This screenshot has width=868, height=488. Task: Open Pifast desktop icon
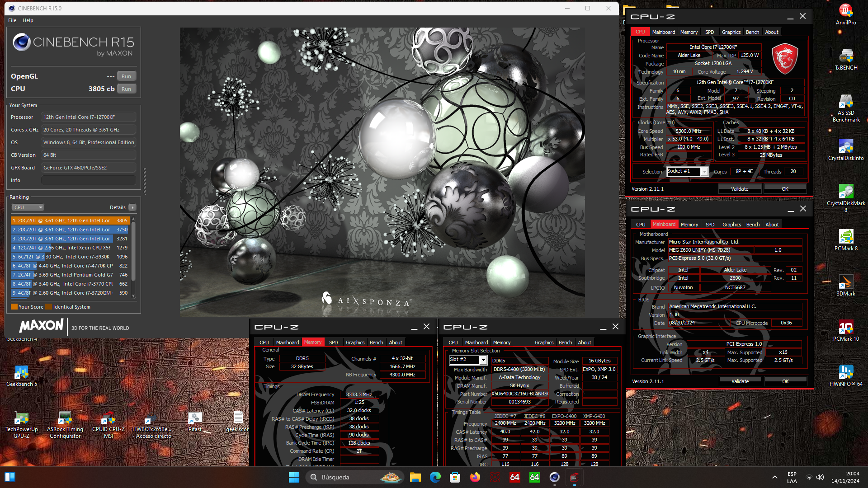click(x=195, y=421)
